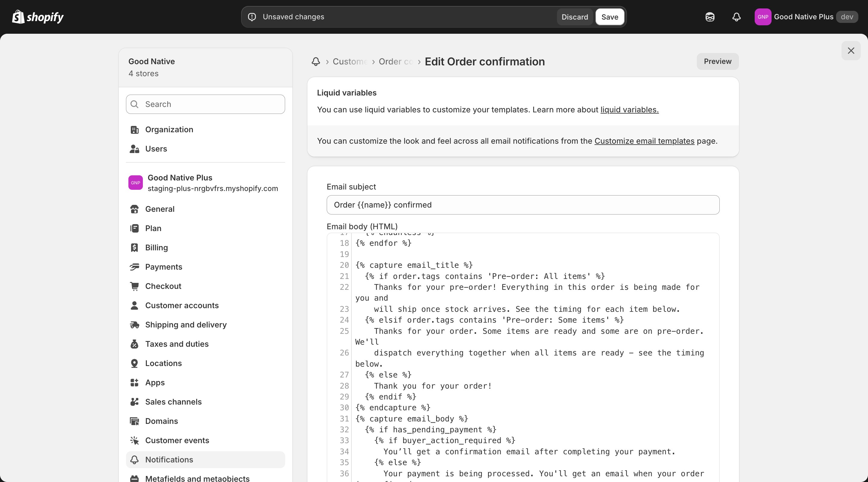Open the Sidekick assistant icon
868x482 pixels.
710,17
